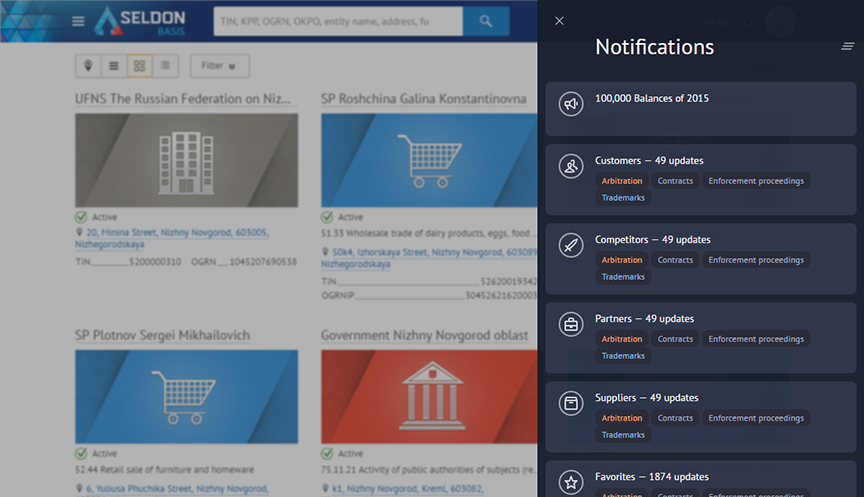864x497 pixels.
Task: Click SP Roshchina shopping cart thumbnail
Action: click(x=429, y=160)
